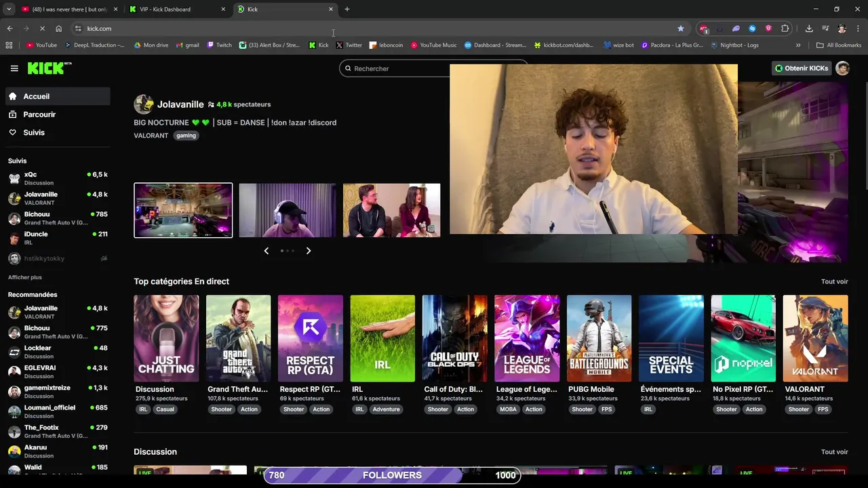This screenshot has height=488, width=868.
Task: Click EGLEVRAI avatar in Recommandées
Action: (14, 372)
